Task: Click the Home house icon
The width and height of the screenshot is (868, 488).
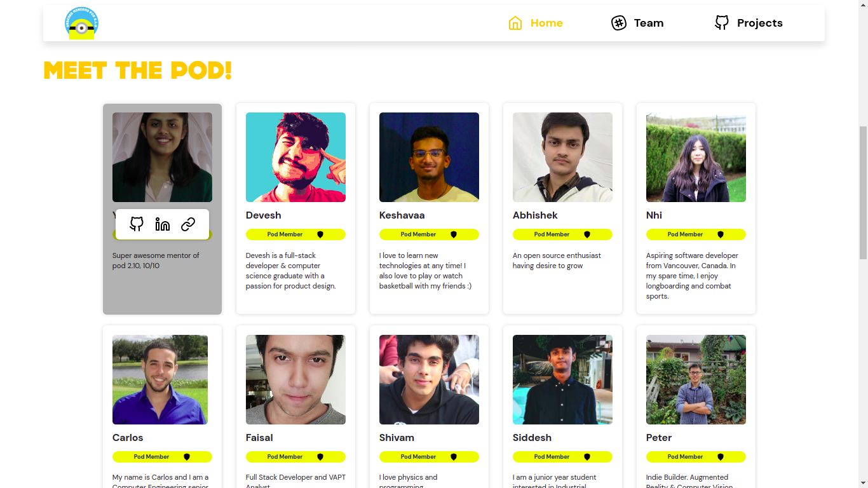Action: coord(515,23)
